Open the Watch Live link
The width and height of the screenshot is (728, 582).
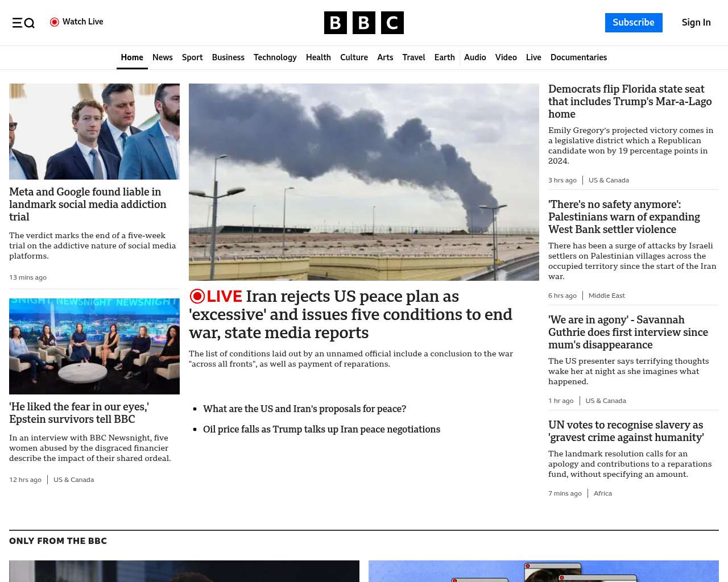77,22
